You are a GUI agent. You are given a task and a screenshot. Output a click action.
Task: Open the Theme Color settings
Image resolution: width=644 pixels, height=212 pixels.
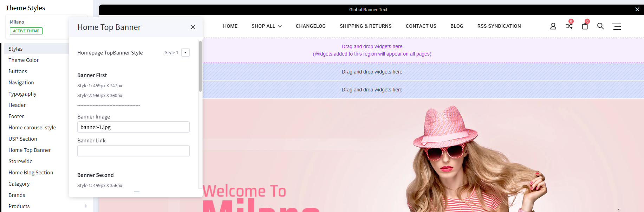point(24,60)
